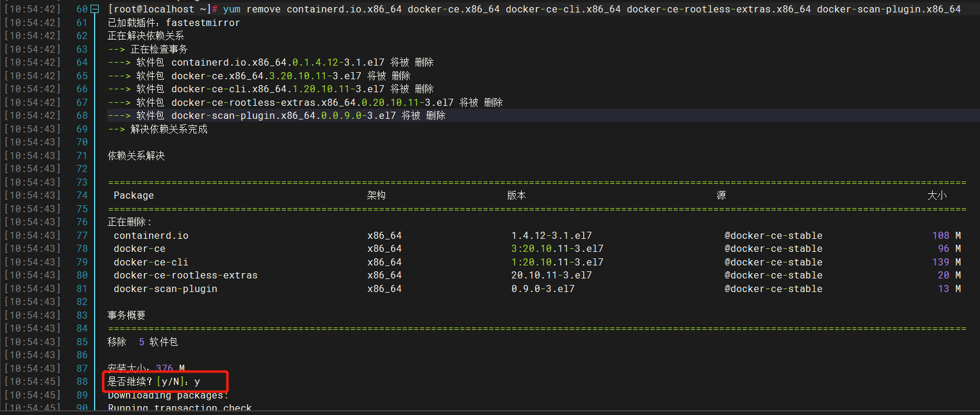Click the '--> 解决依赖关系完成' line
Viewport: 980px width, 415px height.
tap(158, 129)
